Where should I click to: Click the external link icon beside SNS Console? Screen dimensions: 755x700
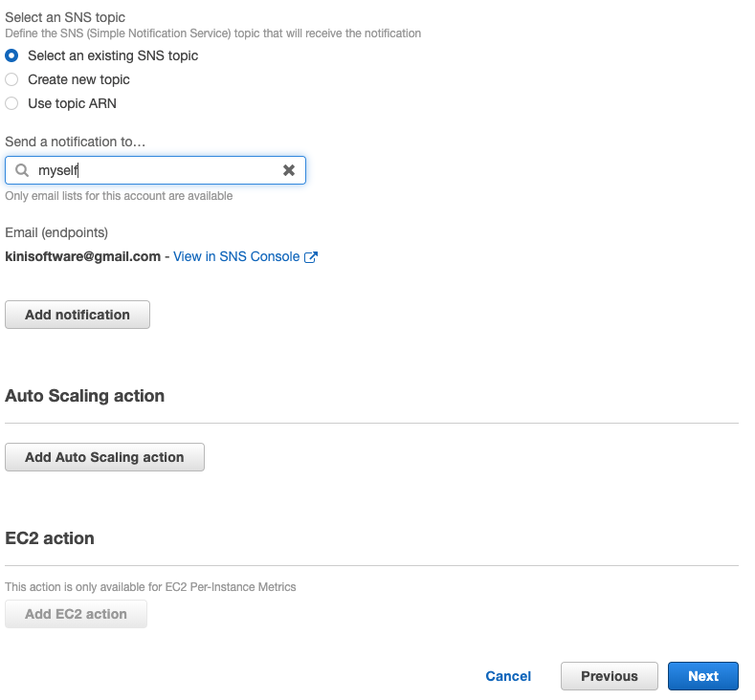click(310, 257)
